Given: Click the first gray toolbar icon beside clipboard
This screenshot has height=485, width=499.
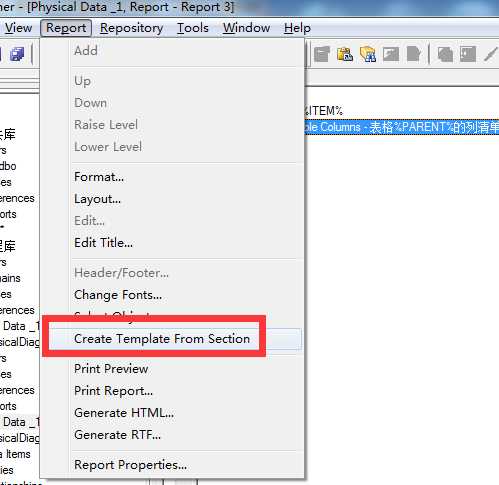Looking at the screenshot, I should (322, 54).
